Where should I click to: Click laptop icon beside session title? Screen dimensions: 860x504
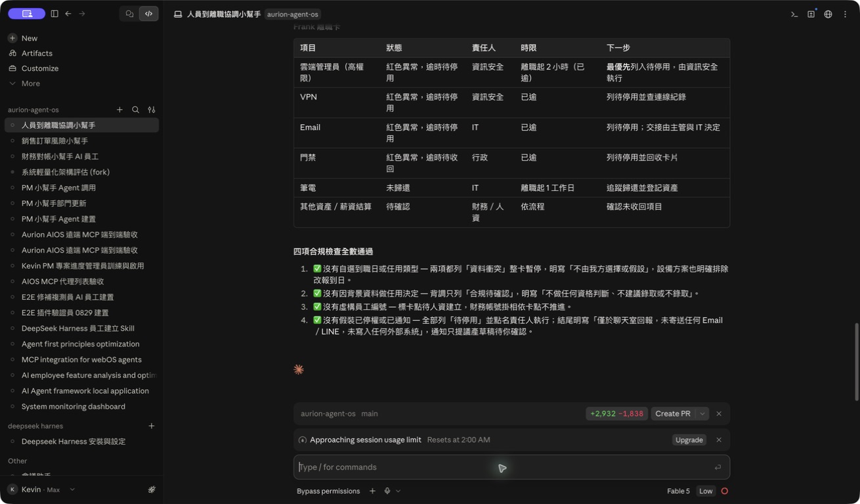point(178,14)
